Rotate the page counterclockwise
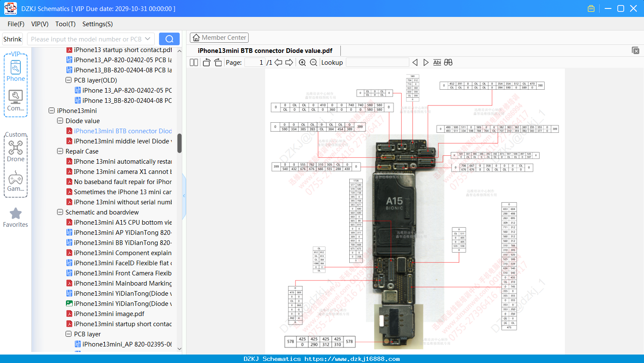644x363 pixels. click(x=207, y=63)
